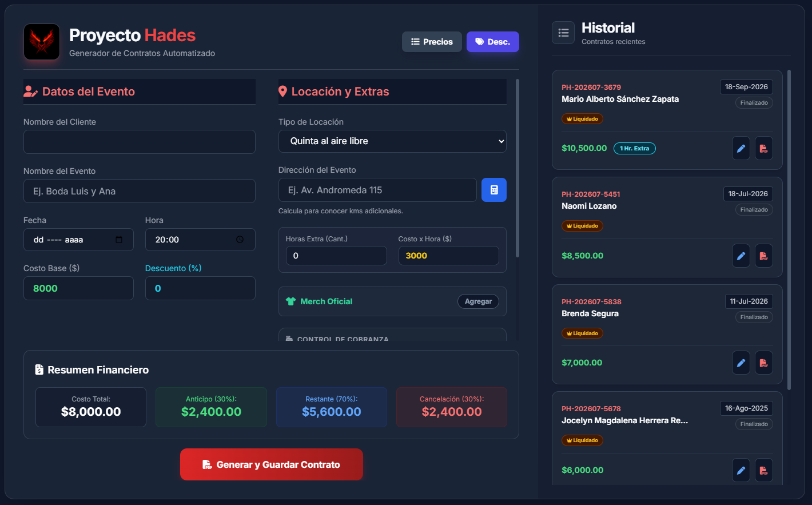Focus the Dirección del Evento address field
Image resolution: width=812 pixels, height=505 pixels.
pos(377,190)
